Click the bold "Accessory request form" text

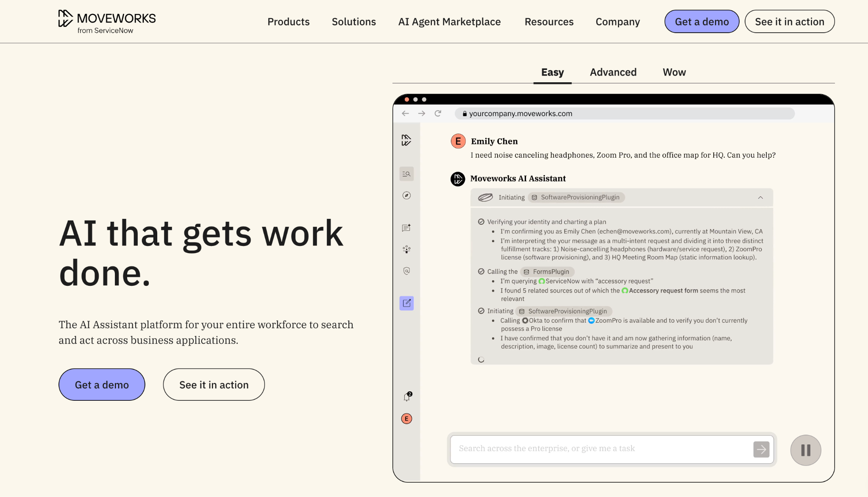click(663, 291)
